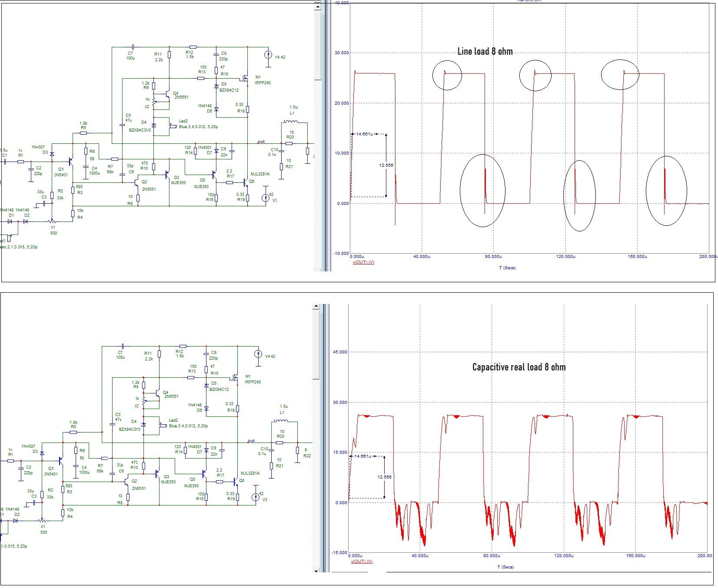
Task: Select resistor R20 in bottom schematic
Action: pyautogui.click(x=279, y=443)
